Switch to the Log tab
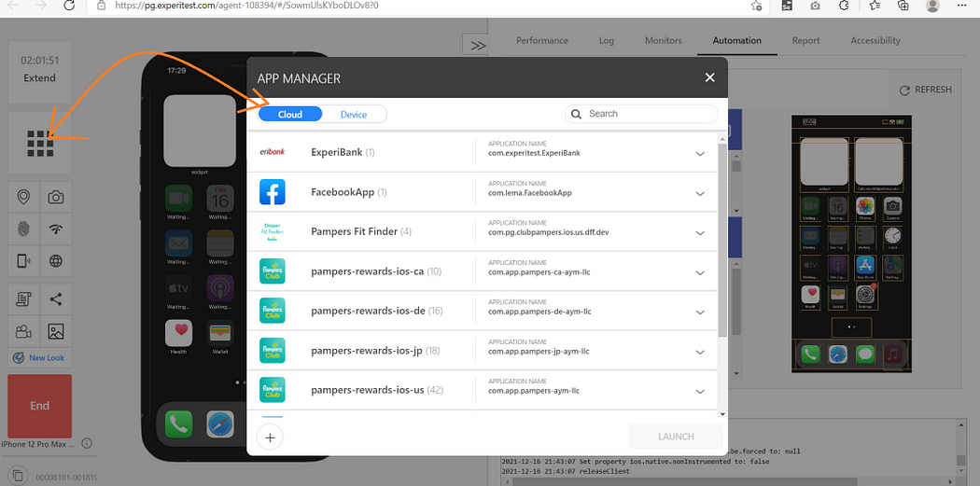 [x=607, y=41]
